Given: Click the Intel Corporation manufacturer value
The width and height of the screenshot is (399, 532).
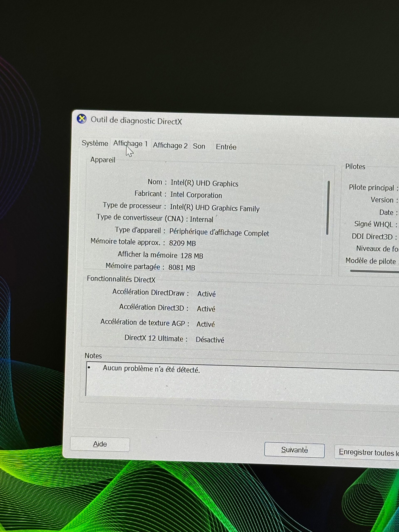Looking at the screenshot, I should [x=196, y=195].
